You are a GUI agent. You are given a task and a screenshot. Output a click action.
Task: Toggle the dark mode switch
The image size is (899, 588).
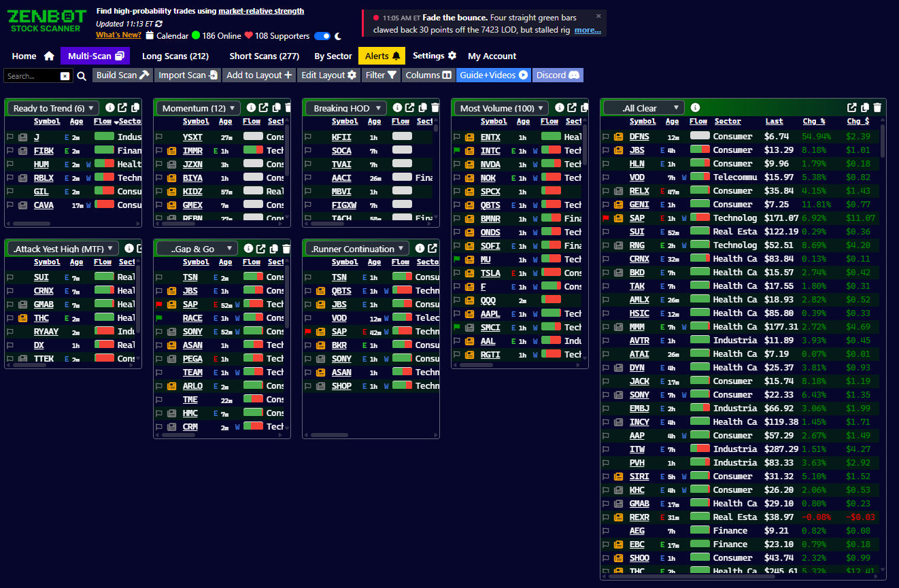[x=322, y=36]
